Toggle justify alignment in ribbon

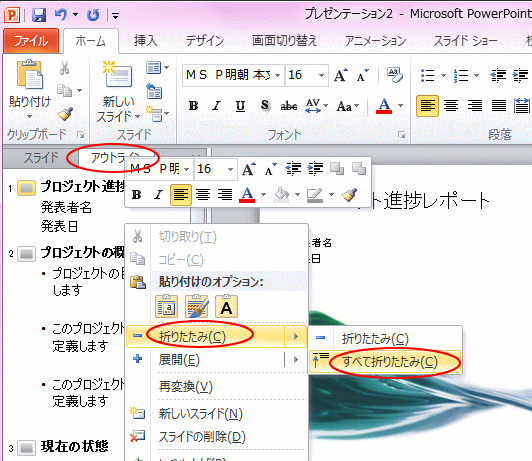click(x=499, y=106)
